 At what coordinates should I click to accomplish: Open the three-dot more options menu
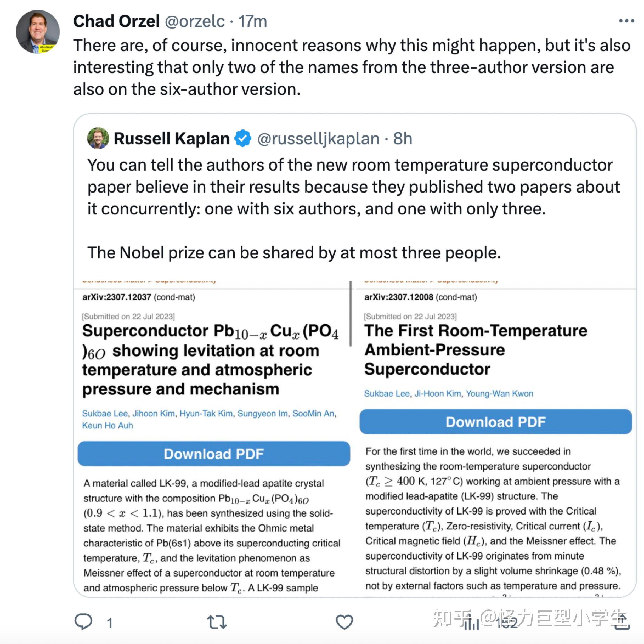click(x=626, y=21)
